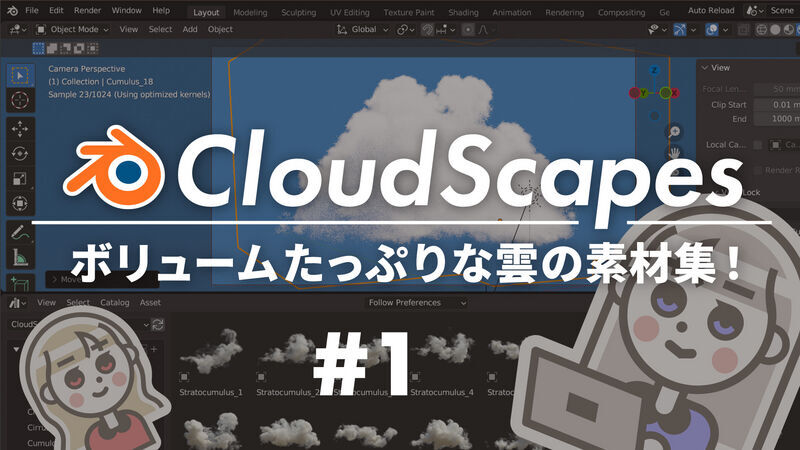Select the Select Box tool

click(20, 76)
